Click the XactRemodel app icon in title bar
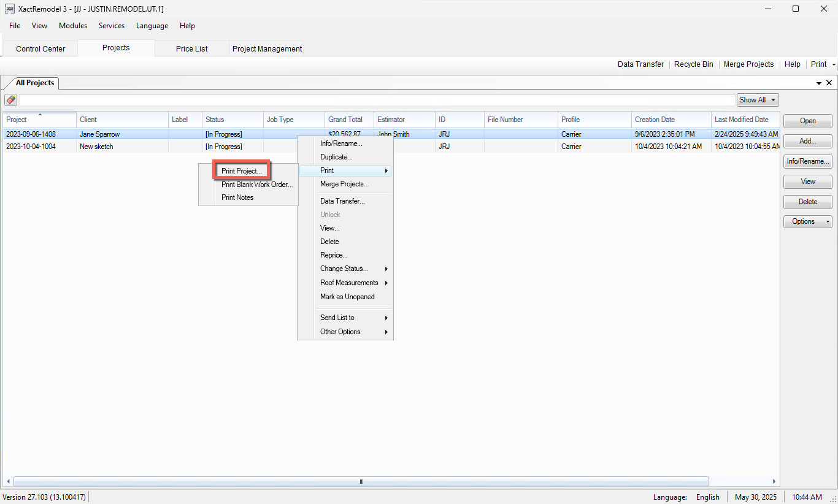 10,9
